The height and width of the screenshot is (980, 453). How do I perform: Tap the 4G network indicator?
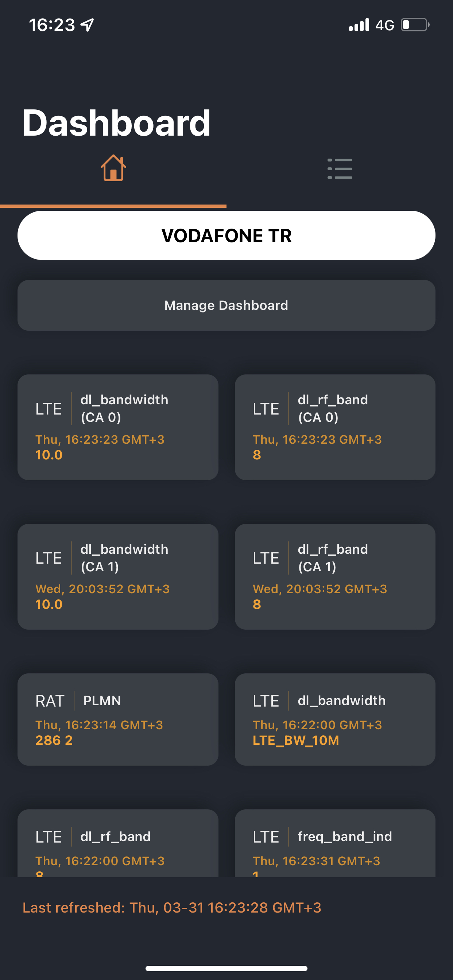384,26
